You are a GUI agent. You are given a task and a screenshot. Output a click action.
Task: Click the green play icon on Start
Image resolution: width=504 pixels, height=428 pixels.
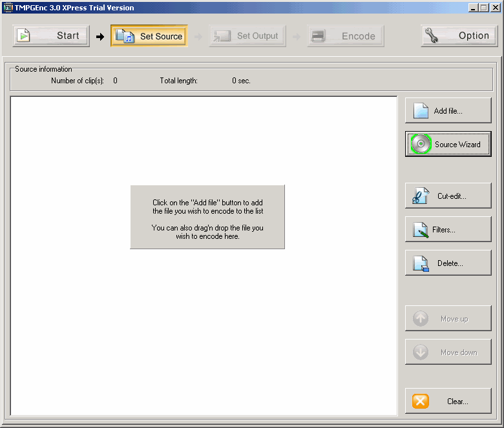tap(24, 36)
